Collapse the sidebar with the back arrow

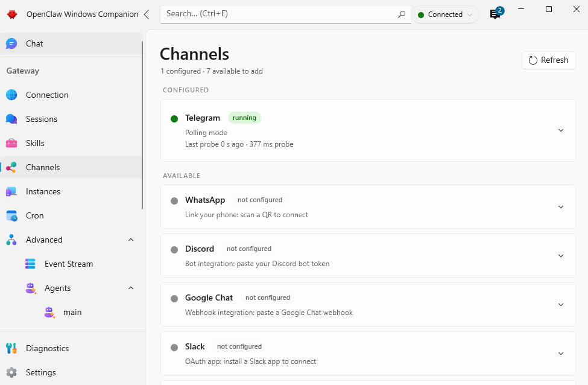[x=147, y=14]
